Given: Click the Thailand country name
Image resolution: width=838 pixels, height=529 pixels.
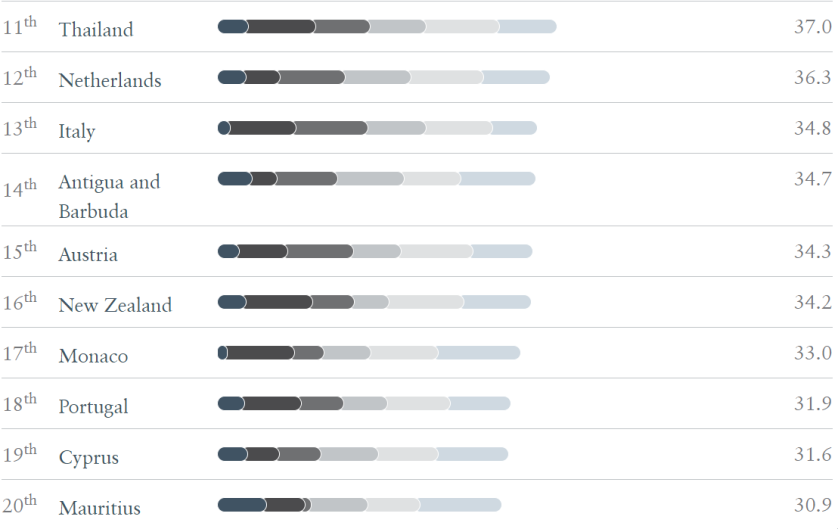Looking at the screenshot, I should (96, 29).
